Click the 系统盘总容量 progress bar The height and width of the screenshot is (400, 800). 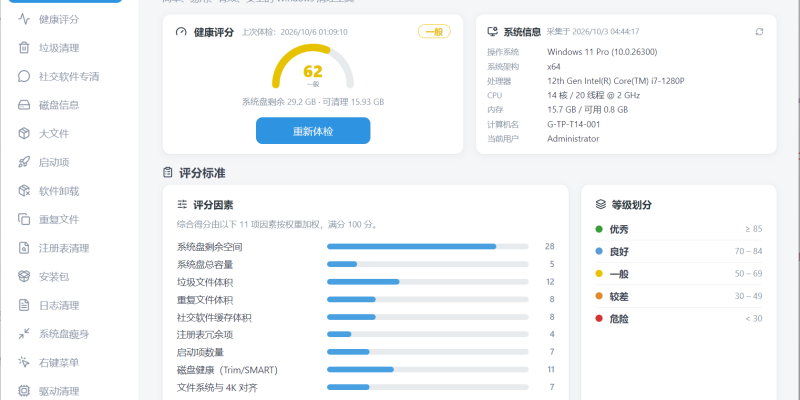[x=428, y=264]
